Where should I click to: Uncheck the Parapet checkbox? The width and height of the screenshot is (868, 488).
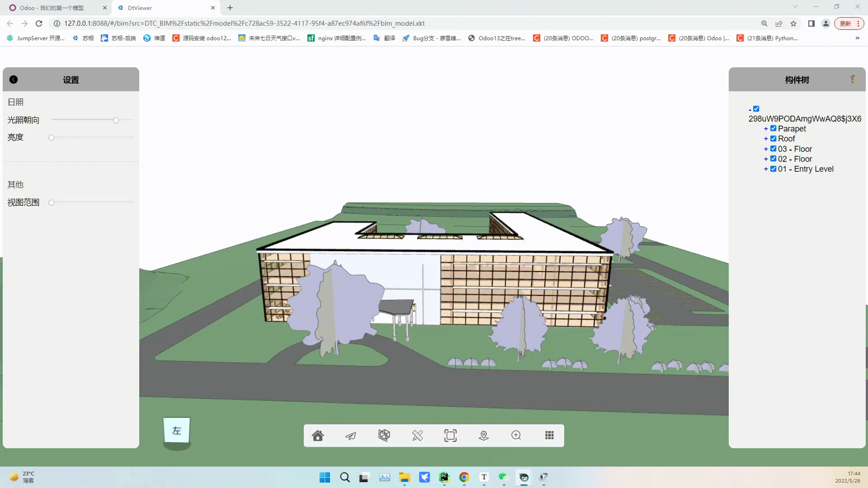click(x=773, y=128)
